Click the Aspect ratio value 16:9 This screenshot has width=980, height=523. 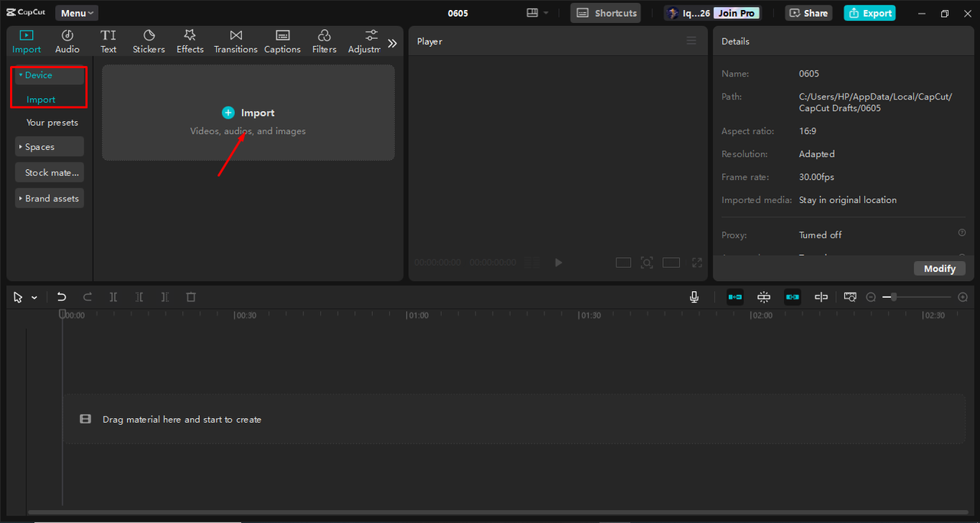pos(809,131)
